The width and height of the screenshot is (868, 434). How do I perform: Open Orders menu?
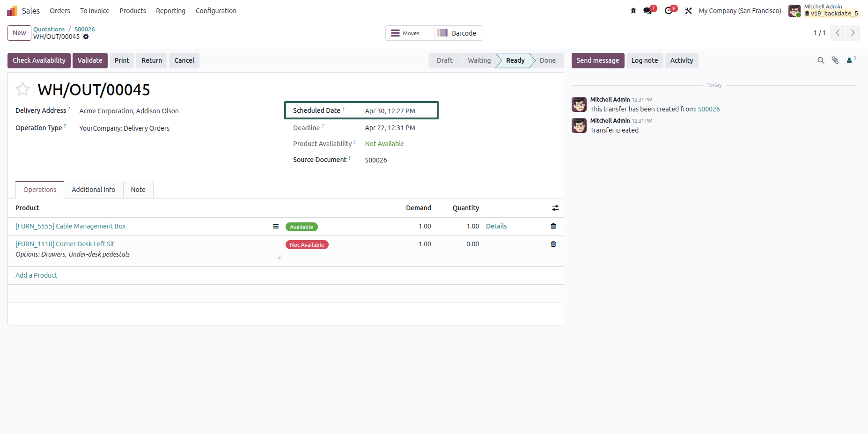click(x=60, y=11)
